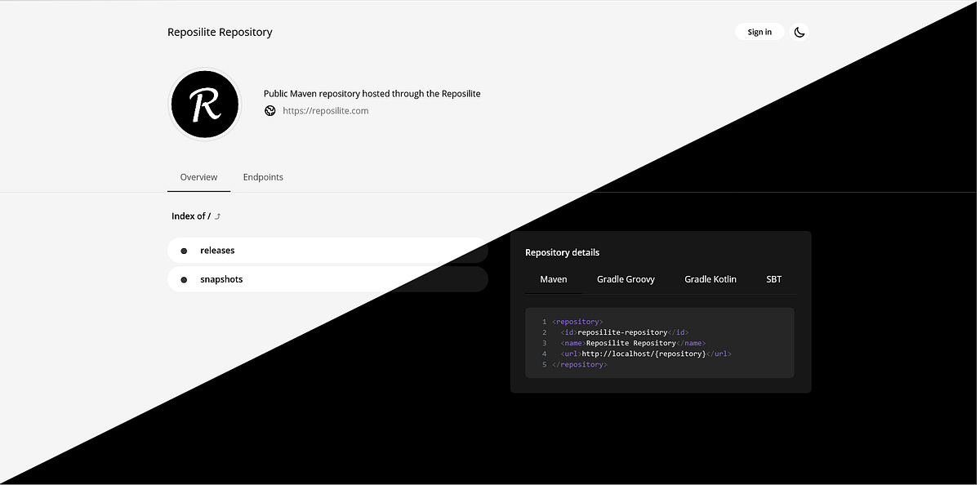Switch to the Endpoints tab
Screen dimensions: 980x485
263,176
